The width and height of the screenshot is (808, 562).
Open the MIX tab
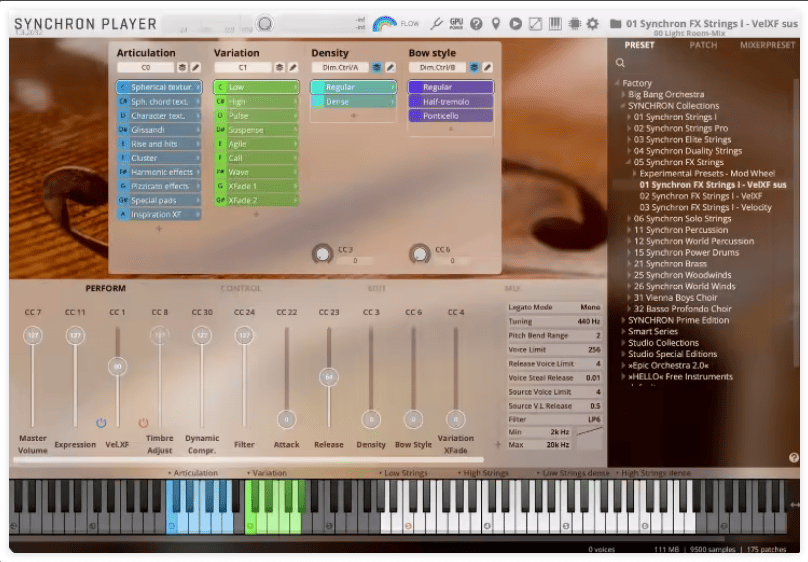point(512,288)
